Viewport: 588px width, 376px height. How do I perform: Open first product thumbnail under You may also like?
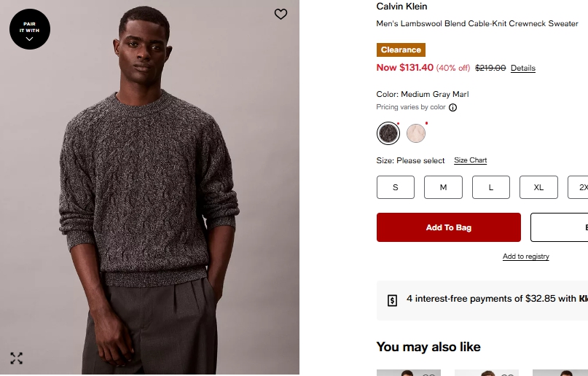click(408, 372)
